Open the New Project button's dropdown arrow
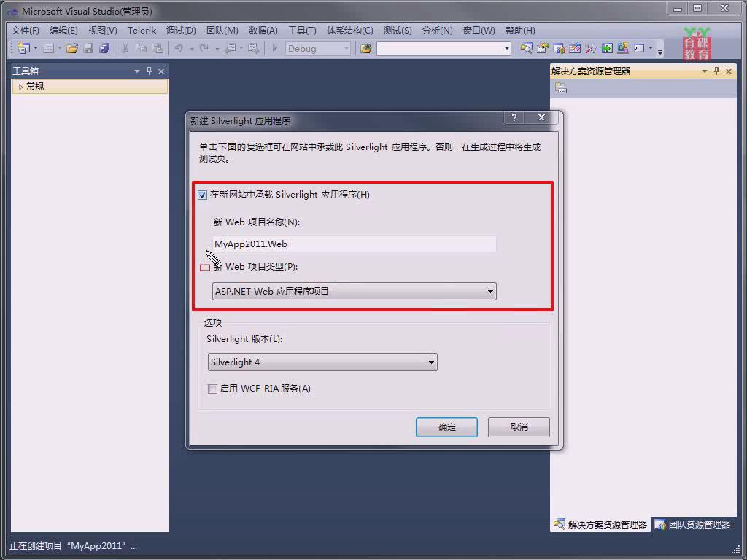This screenshot has height=560, width=747. (35, 48)
